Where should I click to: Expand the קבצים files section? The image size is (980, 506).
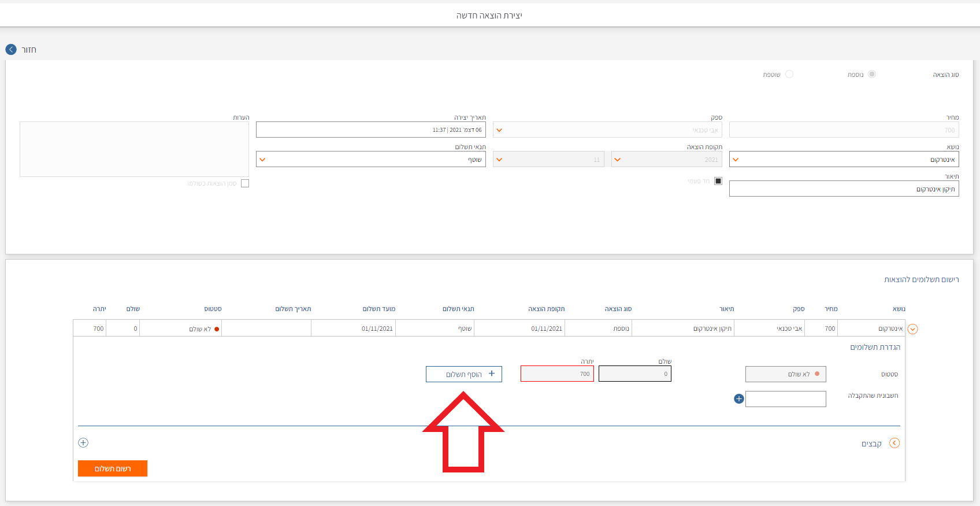tap(894, 443)
